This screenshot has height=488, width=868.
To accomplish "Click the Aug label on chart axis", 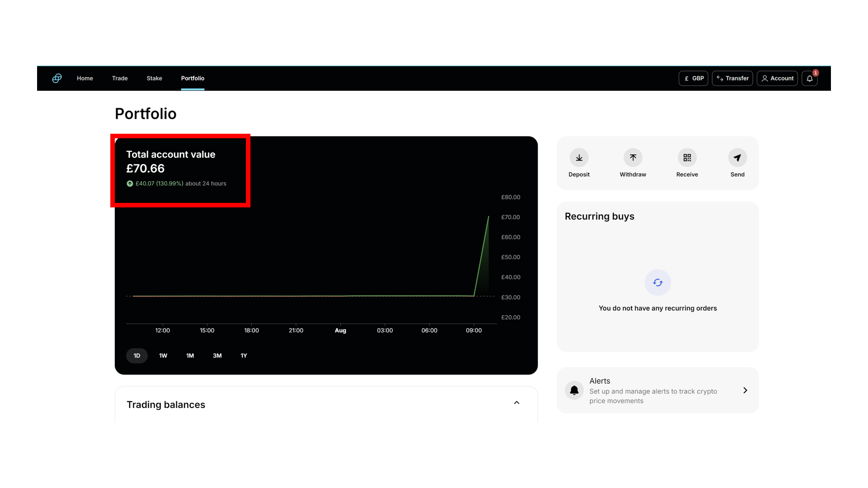I will (340, 330).
